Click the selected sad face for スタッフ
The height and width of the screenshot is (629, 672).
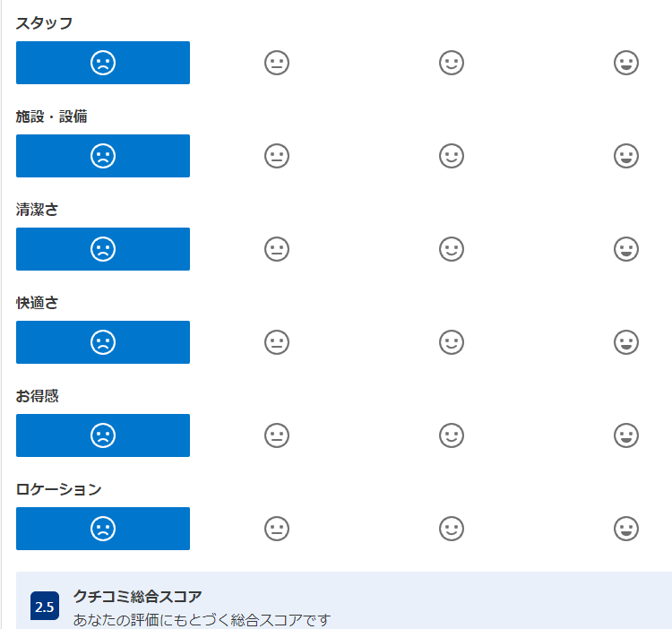103,63
